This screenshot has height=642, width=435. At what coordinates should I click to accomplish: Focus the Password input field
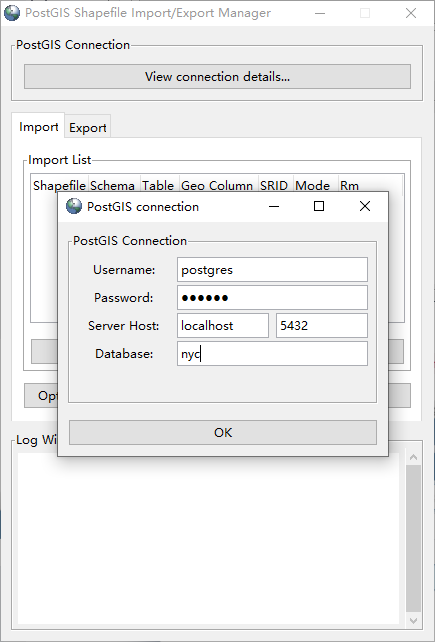click(272, 298)
